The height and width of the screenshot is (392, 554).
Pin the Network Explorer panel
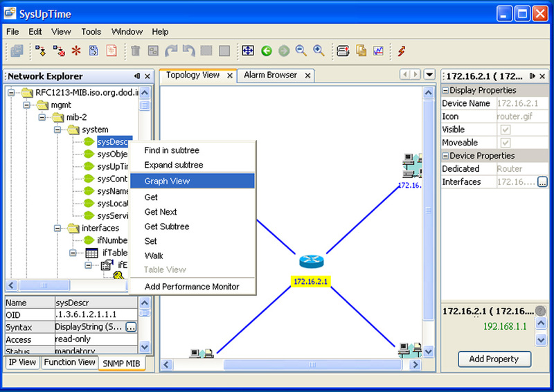click(137, 76)
